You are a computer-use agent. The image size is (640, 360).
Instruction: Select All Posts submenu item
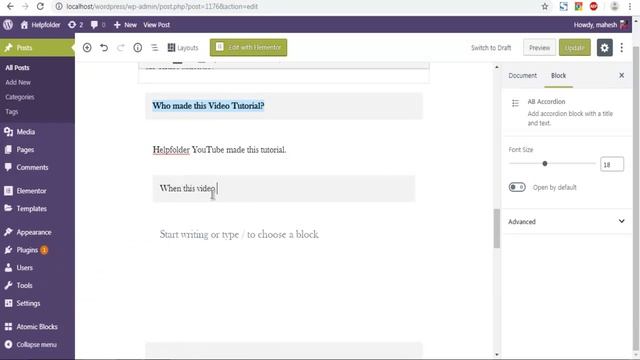tap(18, 68)
